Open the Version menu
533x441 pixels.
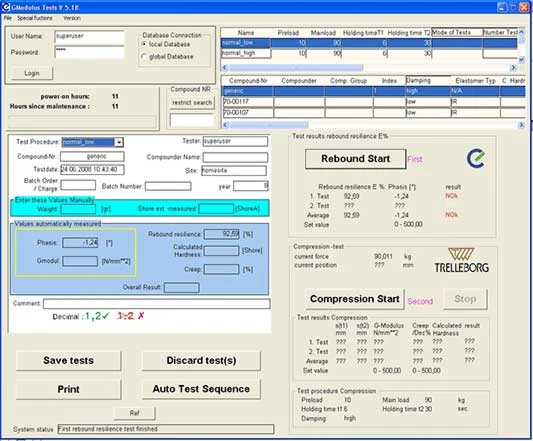tap(72, 18)
